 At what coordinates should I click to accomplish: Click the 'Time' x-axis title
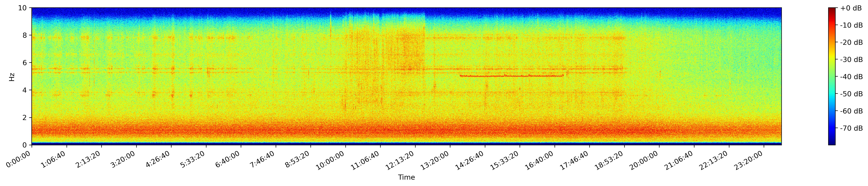pos(406,178)
